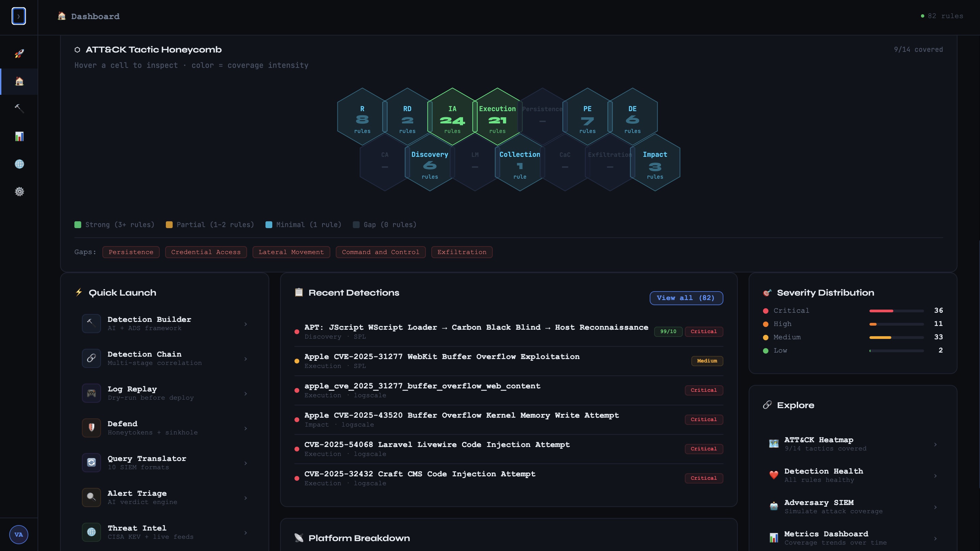Open ATT&CK Heatmap chevron arrow
980x551 pixels.
[935, 444]
